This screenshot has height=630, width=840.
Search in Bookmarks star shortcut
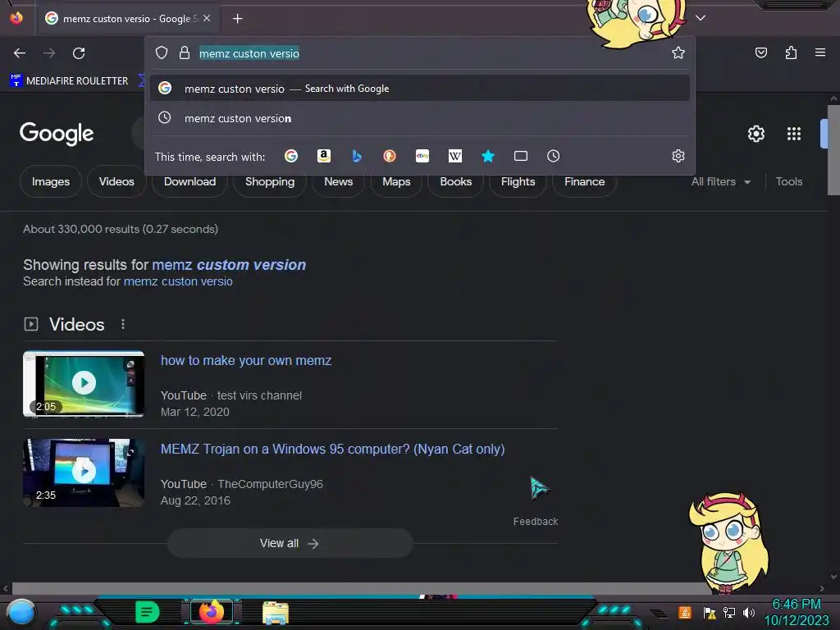point(487,156)
